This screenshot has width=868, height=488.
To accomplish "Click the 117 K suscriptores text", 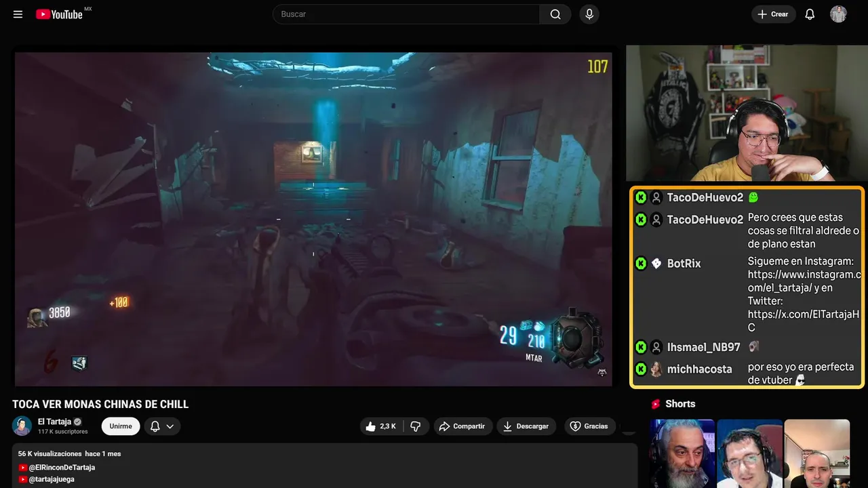I will pyautogui.click(x=63, y=432).
